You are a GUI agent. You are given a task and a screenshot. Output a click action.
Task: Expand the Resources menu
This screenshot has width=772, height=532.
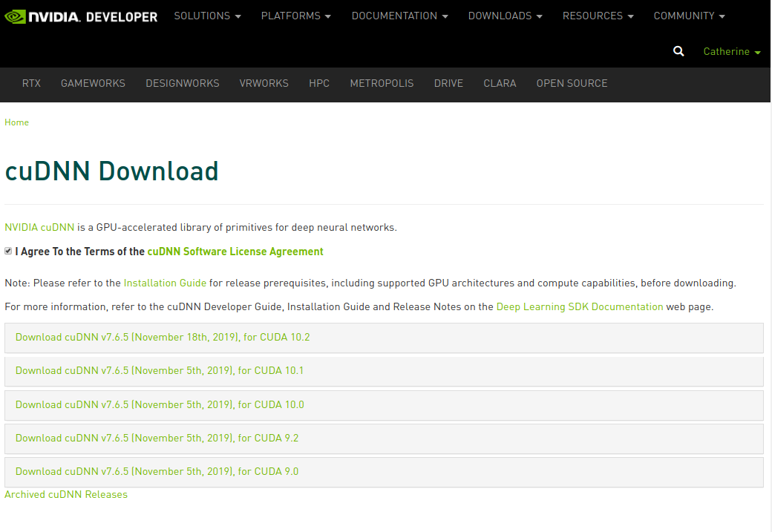point(598,16)
